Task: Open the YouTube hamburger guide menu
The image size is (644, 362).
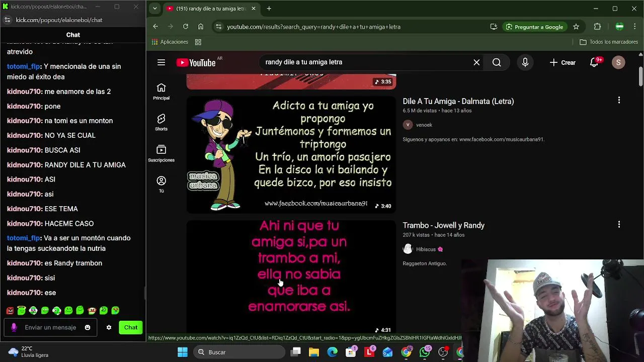Action: pos(161,62)
